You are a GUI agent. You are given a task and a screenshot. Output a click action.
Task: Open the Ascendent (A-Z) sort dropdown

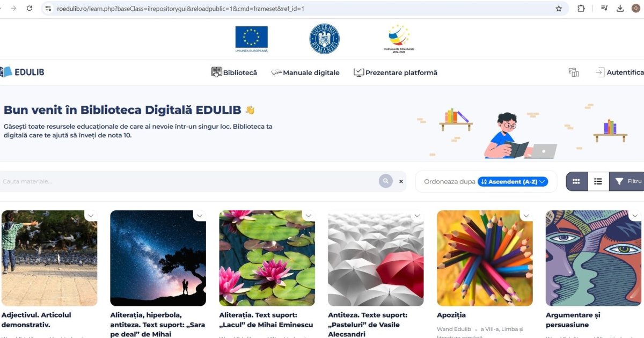pyautogui.click(x=513, y=181)
